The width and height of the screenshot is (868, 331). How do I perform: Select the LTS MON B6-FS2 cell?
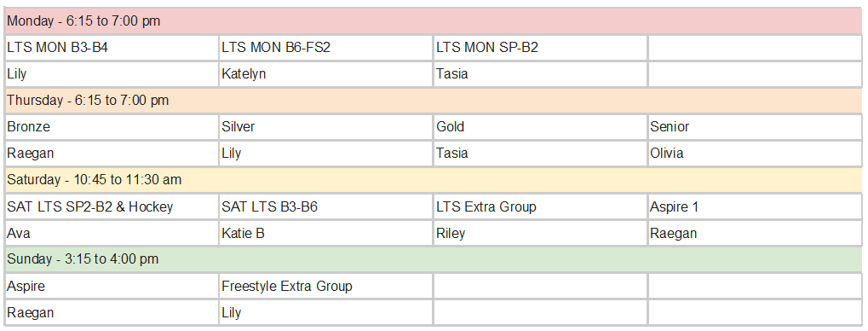[x=325, y=48]
